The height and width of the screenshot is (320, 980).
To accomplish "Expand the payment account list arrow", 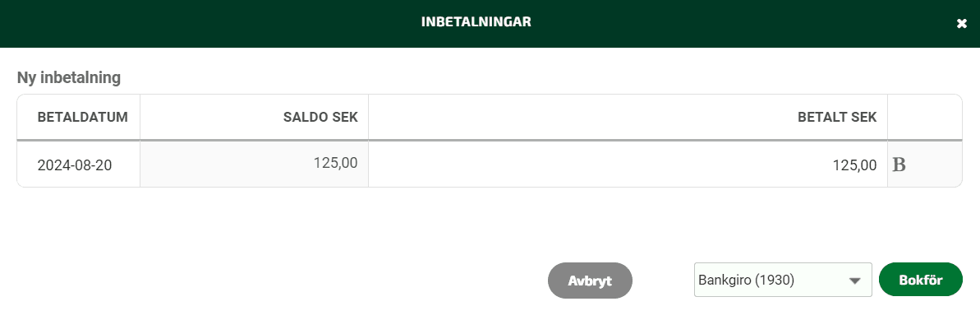I will (x=854, y=281).
